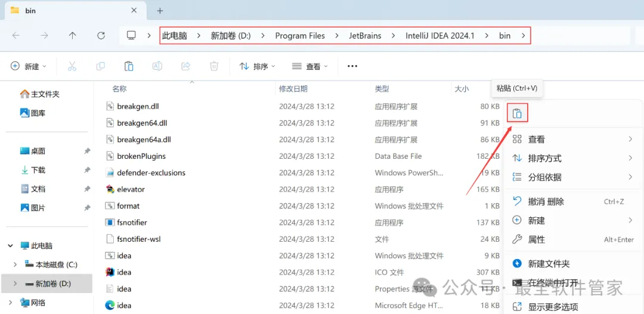Viewport: 644px width, 314px height.
Task: Go forward with the right arrow
Action: pos(44,36)
